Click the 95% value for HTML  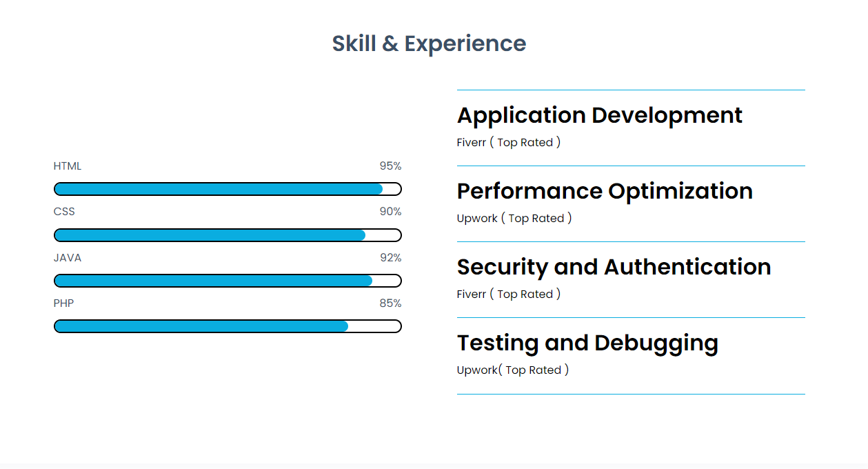pos(390,166)
